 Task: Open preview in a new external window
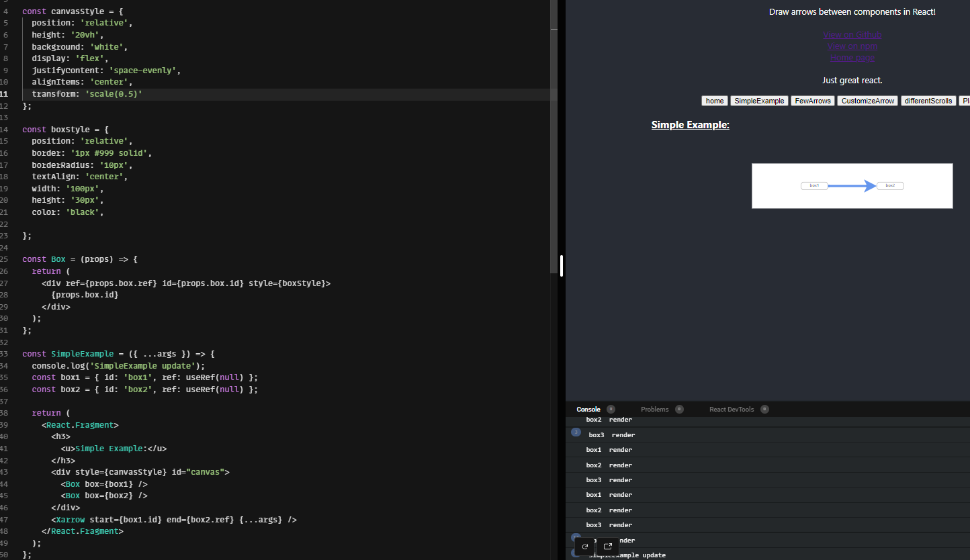point(607,547)
